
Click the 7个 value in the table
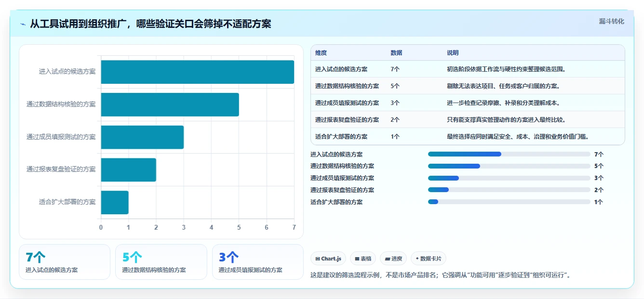[395, 69]
